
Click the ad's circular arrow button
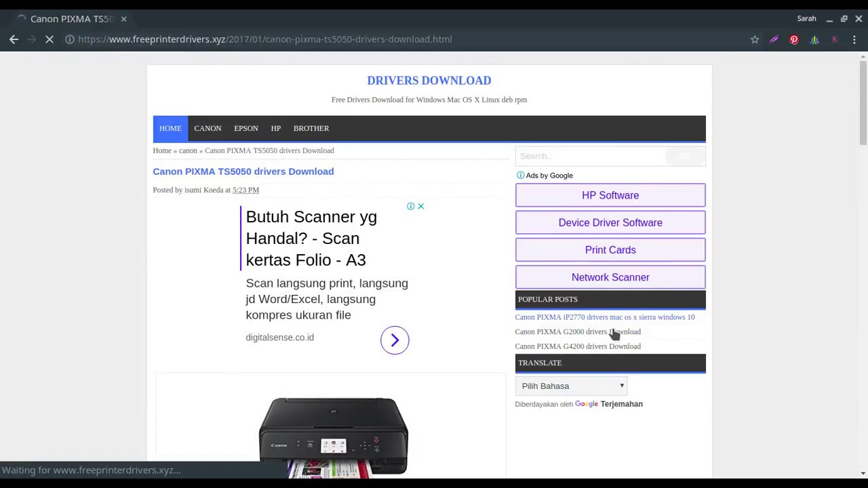pyautogui.click(x=395, y=340)
